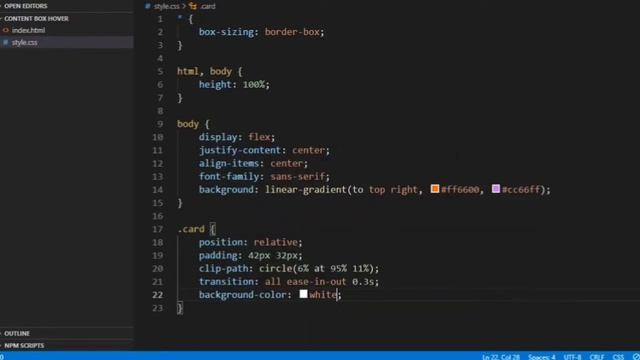Screen dimensions: 640x360
Task: Click the "display" property on line 10
Action: point(218,137)
